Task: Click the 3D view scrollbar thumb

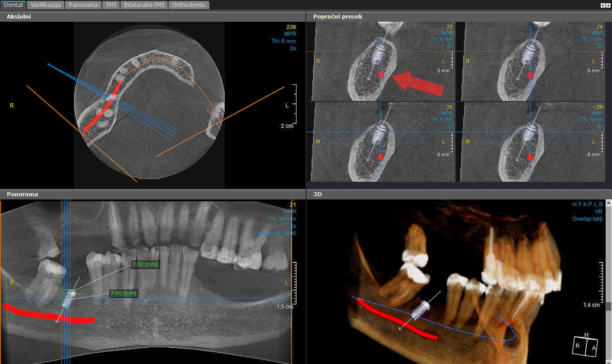Action: coord(608,306)
